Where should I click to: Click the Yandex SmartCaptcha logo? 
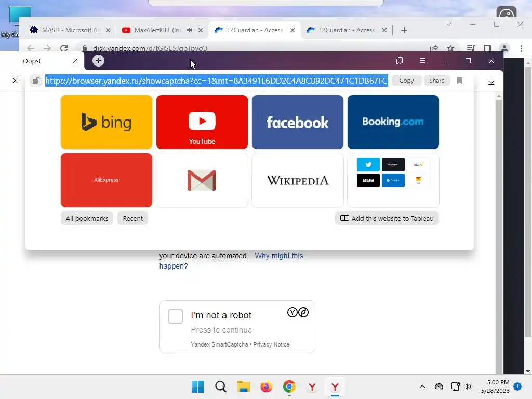298,312
